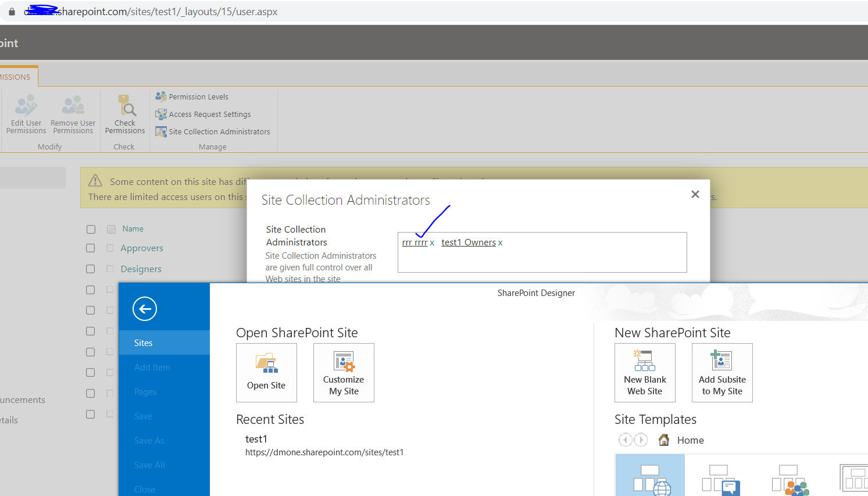
Task: Remove rrr rrrr from administrators with its x
Action: [x=432, y=243]
